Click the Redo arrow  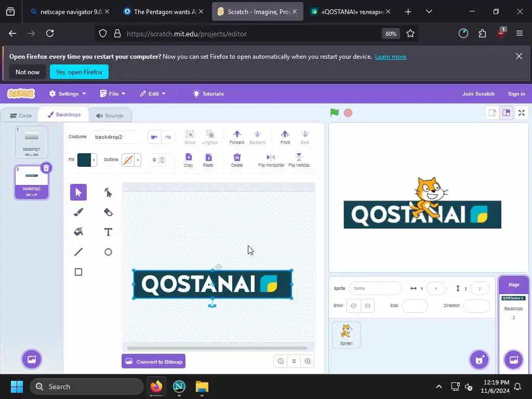[x=168, y=137]
